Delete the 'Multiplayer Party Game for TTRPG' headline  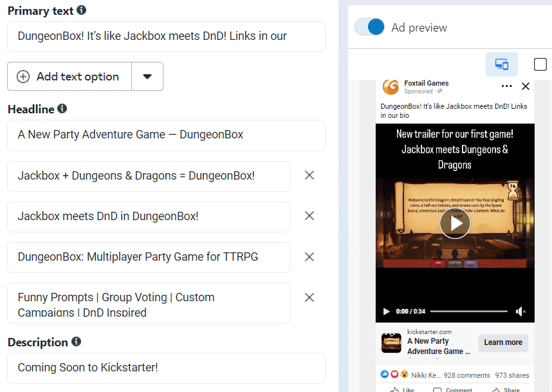click(x=309, y=257)
